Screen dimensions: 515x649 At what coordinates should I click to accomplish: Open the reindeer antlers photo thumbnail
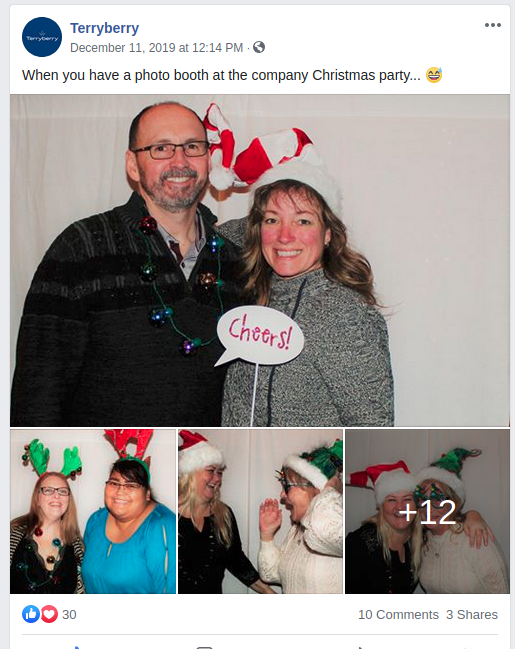click(93, 511)
